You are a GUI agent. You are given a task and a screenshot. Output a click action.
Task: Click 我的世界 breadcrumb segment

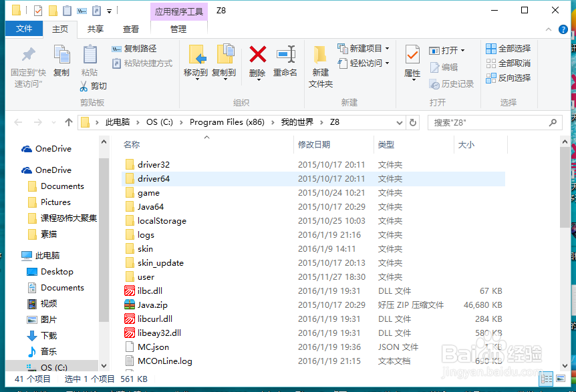297,122
